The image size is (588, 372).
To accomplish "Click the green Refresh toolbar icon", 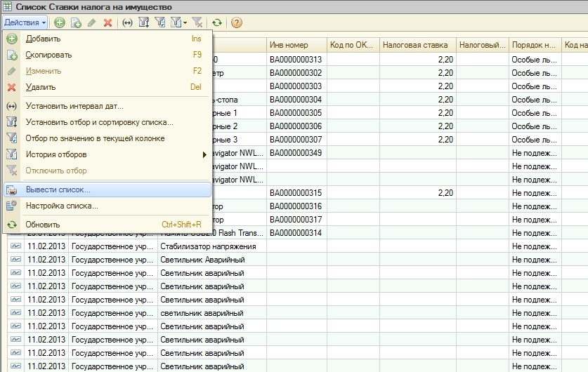I will [217, 22].
